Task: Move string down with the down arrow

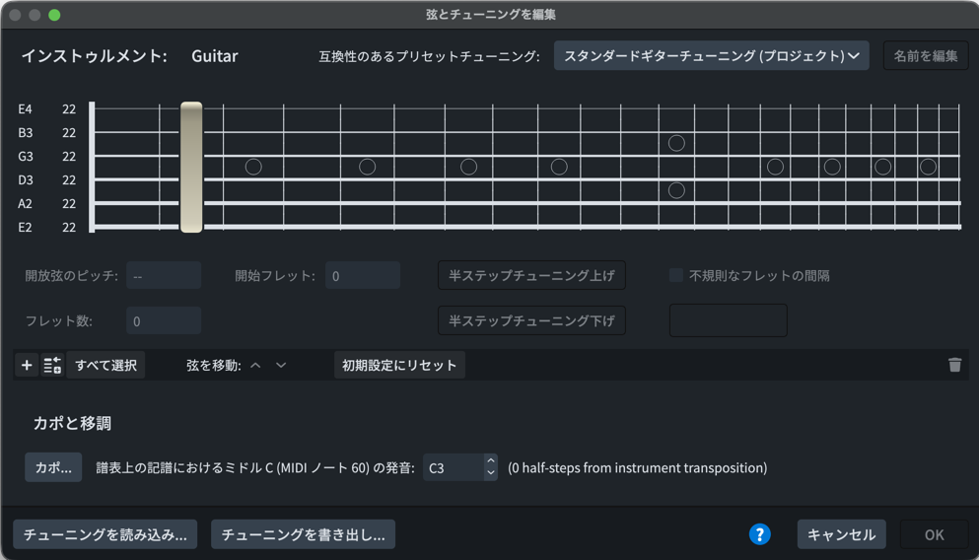Action: [x=281, y=366]
